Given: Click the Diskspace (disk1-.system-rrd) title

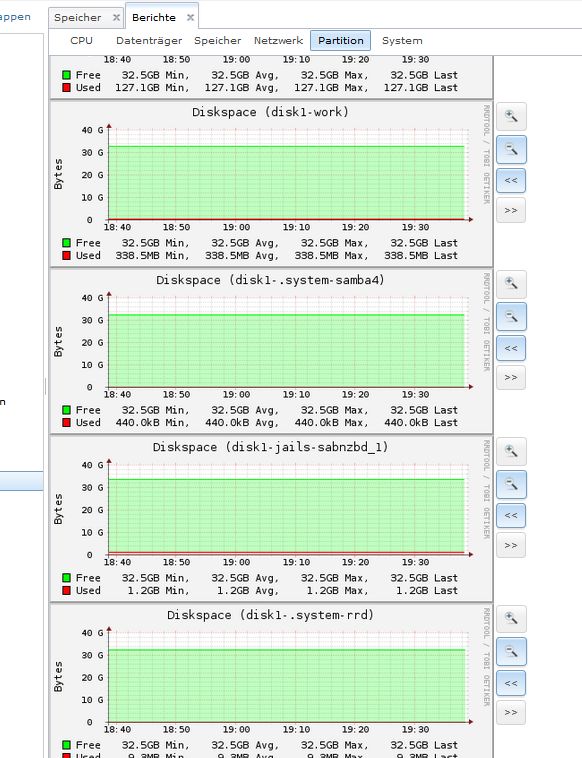Looking at the screenshot, I should 270,615.
